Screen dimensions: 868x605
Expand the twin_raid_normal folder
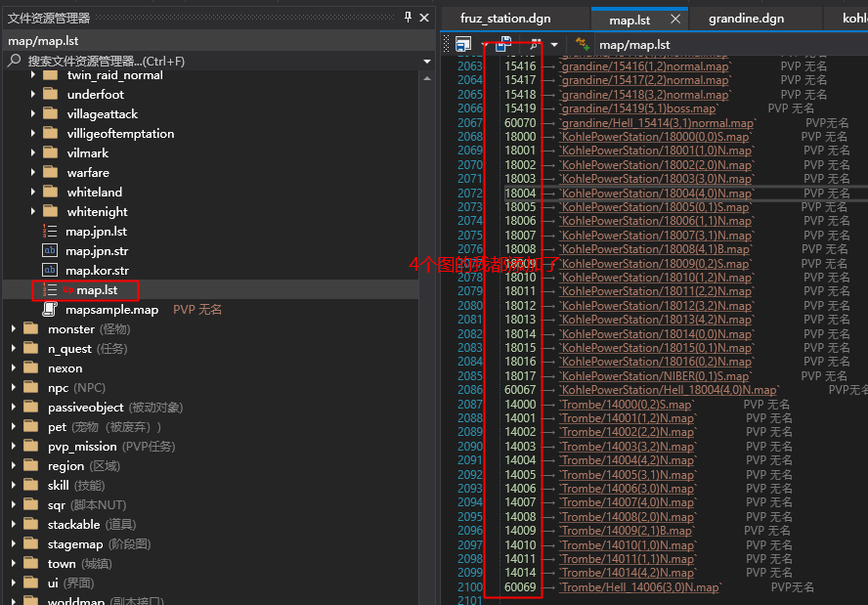[32, 74]
